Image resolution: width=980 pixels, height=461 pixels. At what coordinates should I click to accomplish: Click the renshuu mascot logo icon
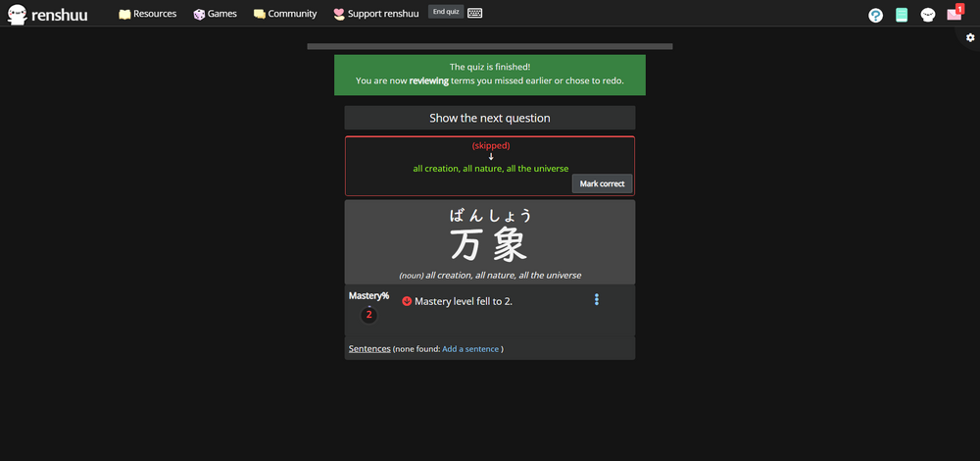coord(17,14)
